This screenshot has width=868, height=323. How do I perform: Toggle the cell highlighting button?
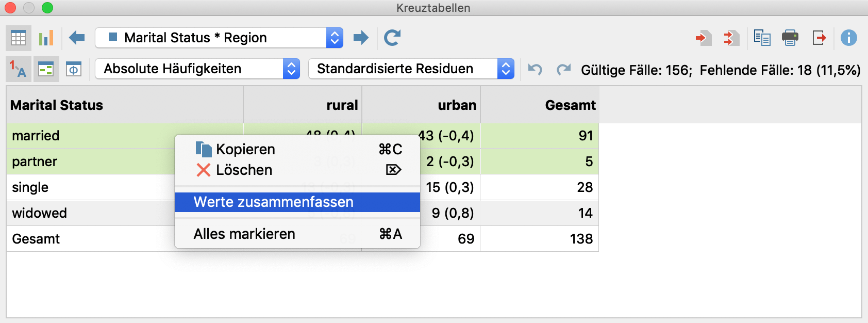(46, 69)
